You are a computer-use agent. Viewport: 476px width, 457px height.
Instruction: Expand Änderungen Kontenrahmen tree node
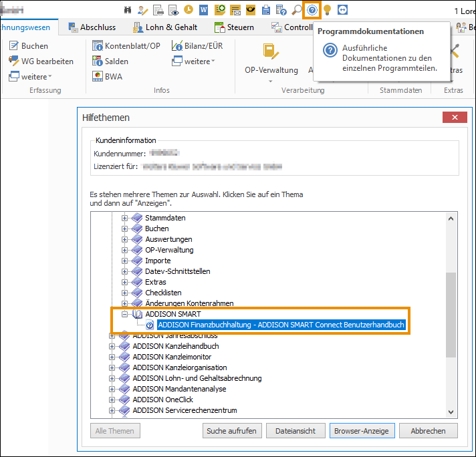pyautogui.click(x=124, y=303)
